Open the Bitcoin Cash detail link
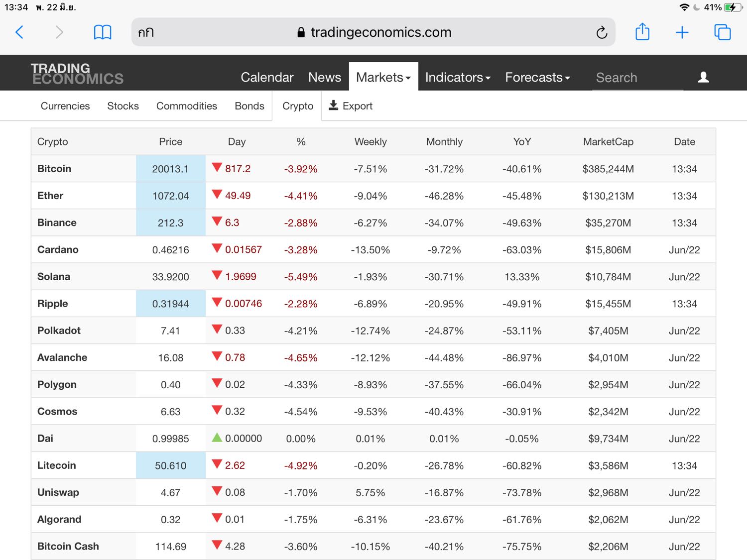This screenshot has width=747, height=560. click(68, 546)
